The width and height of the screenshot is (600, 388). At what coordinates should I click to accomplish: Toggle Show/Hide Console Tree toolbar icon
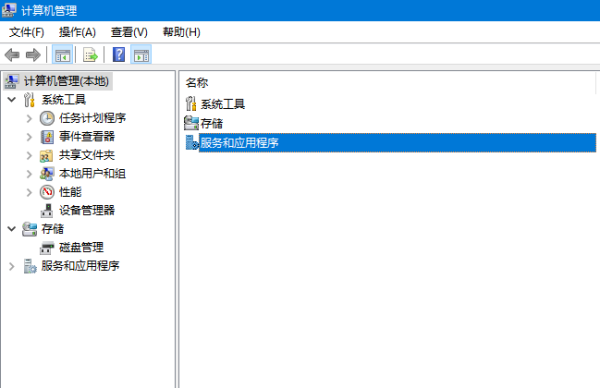(62, 55)
